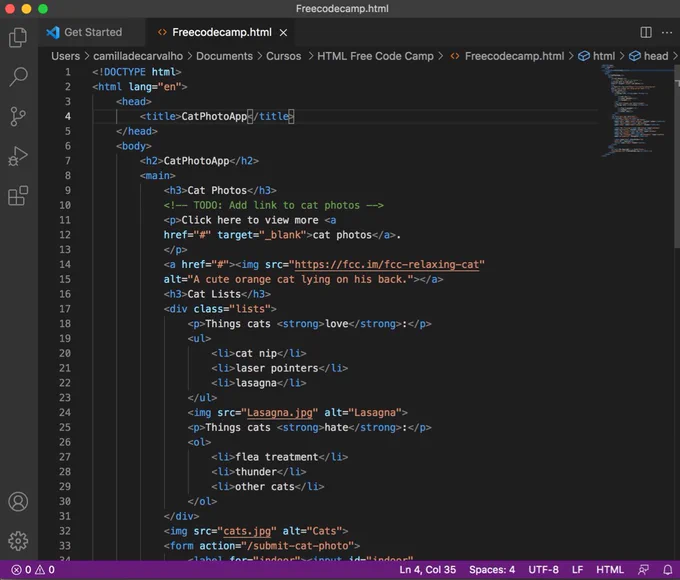Open notifications bell in status bar
Screen dimensions: 680x580
click(x=668, y=570)
